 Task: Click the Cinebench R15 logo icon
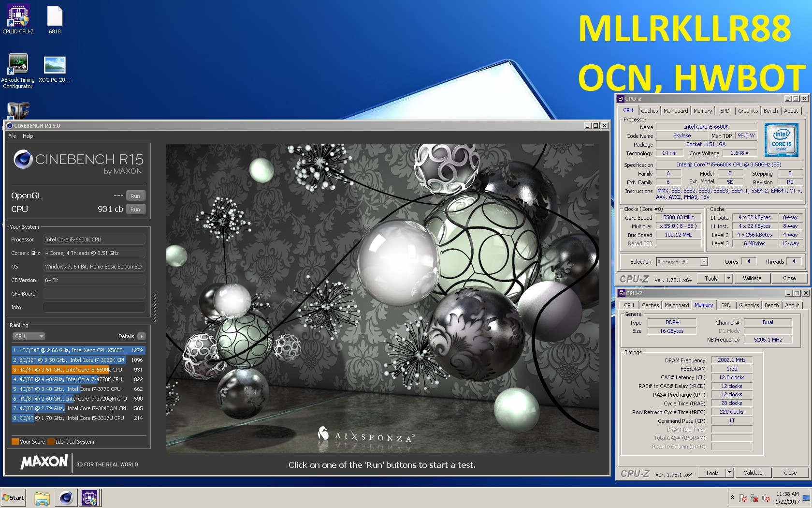coord(23,159)
